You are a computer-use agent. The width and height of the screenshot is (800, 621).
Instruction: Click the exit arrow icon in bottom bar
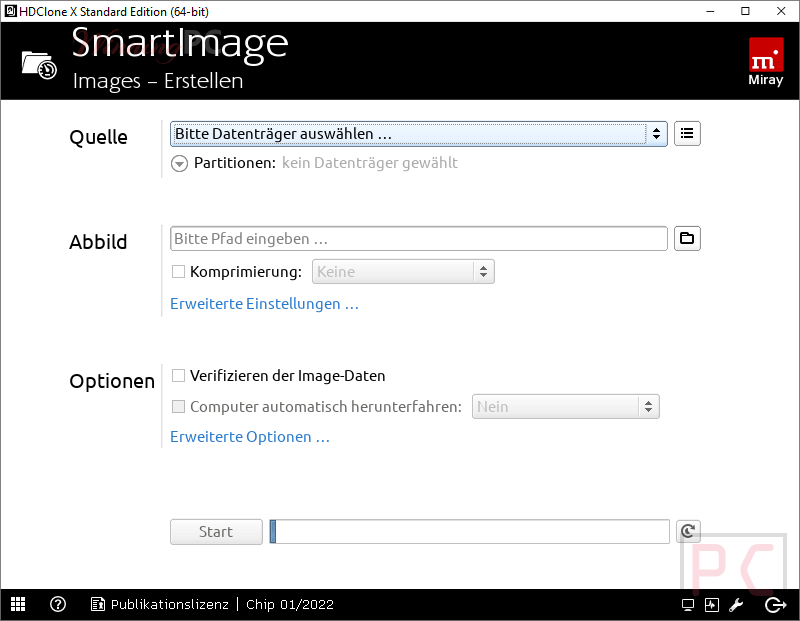coord(776,605)
